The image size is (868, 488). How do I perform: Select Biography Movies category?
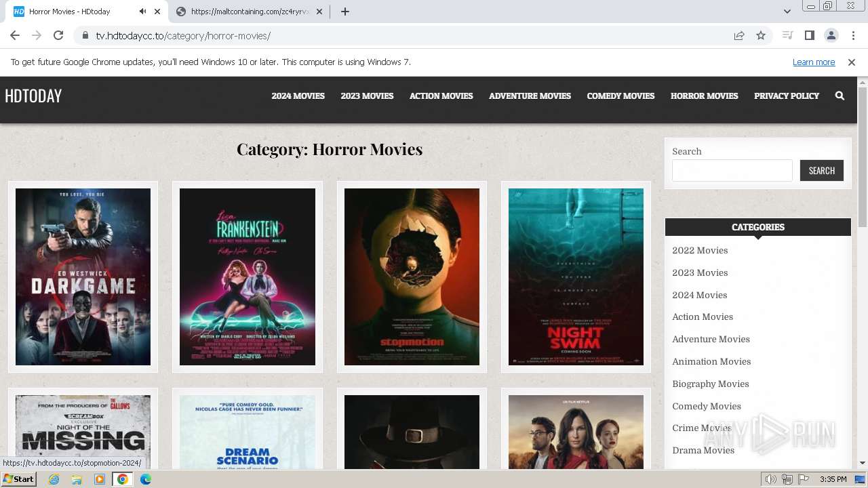711,384
